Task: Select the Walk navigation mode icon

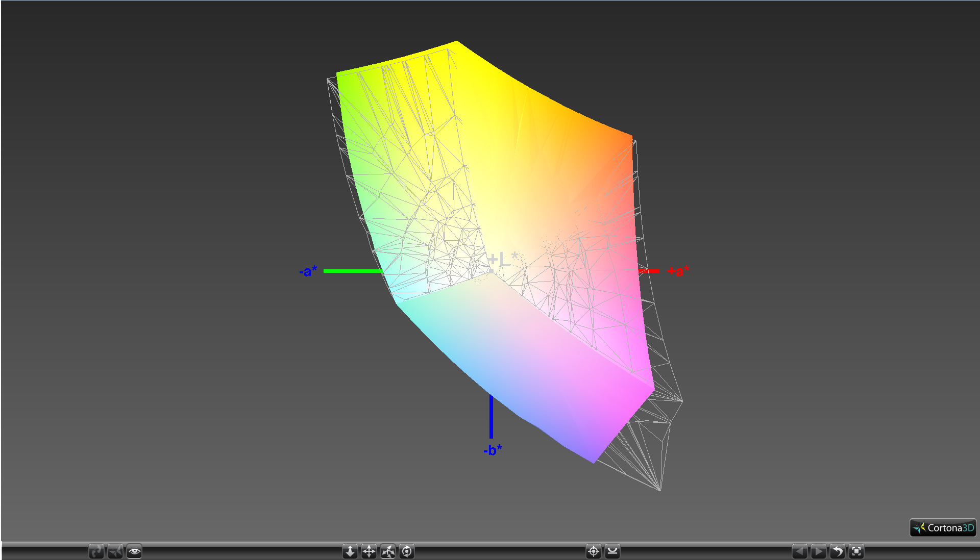Action: [x=96, y=551]
